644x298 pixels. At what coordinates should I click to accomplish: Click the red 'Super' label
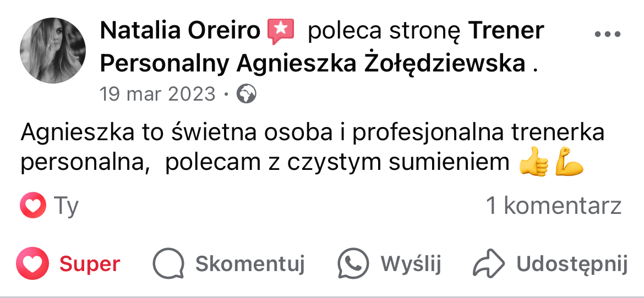pyautogui.click(x=90, y=264)
